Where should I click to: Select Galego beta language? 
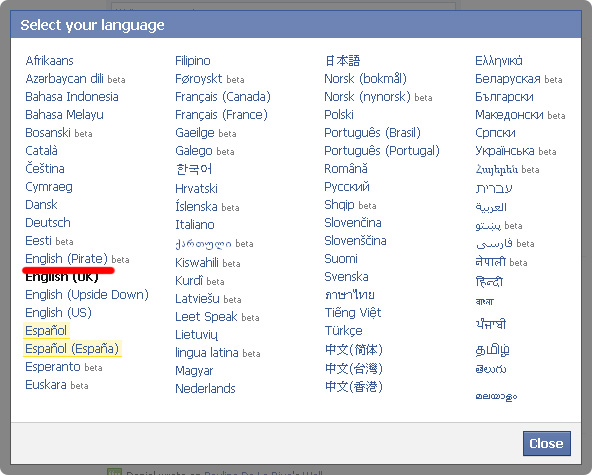194,151
